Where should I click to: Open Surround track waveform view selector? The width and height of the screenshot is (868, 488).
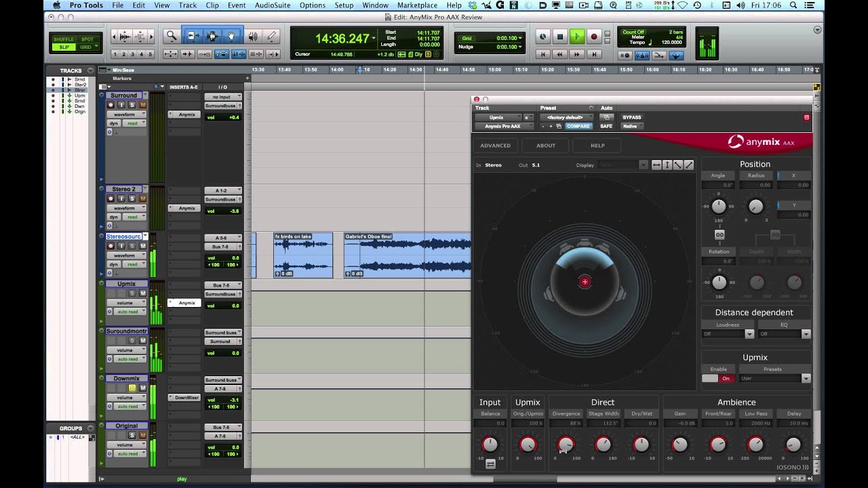click(125, 115)
